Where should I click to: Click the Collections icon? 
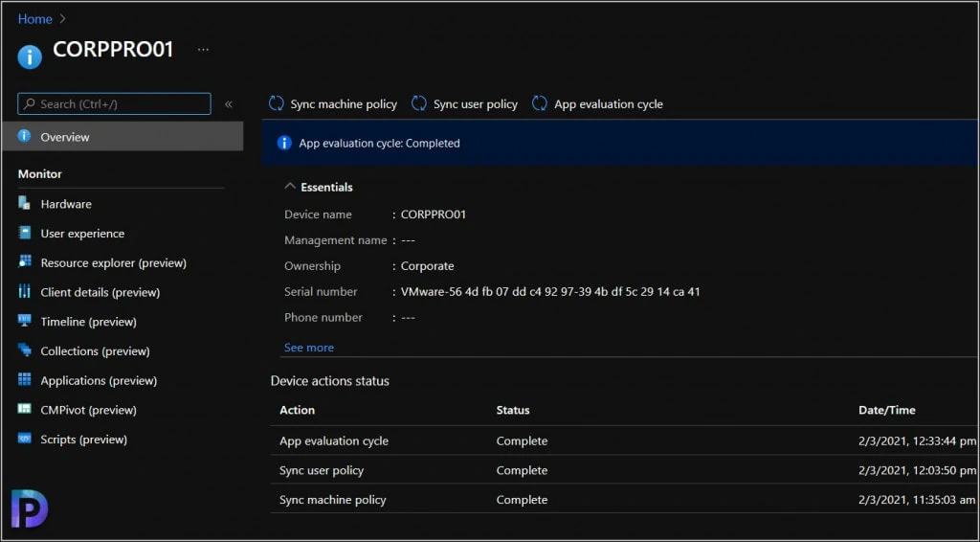[x=24, y=350]
